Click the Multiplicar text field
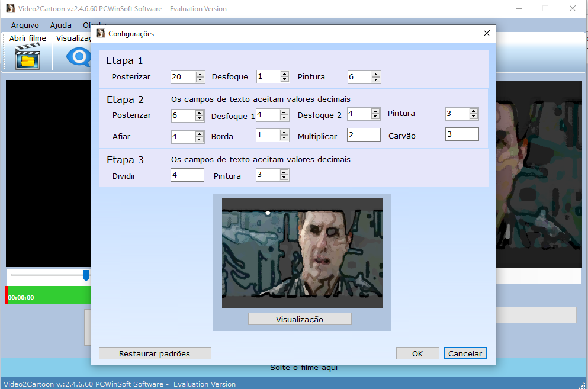This screenshot has height=389, width=588. click(x=364, y=135)
